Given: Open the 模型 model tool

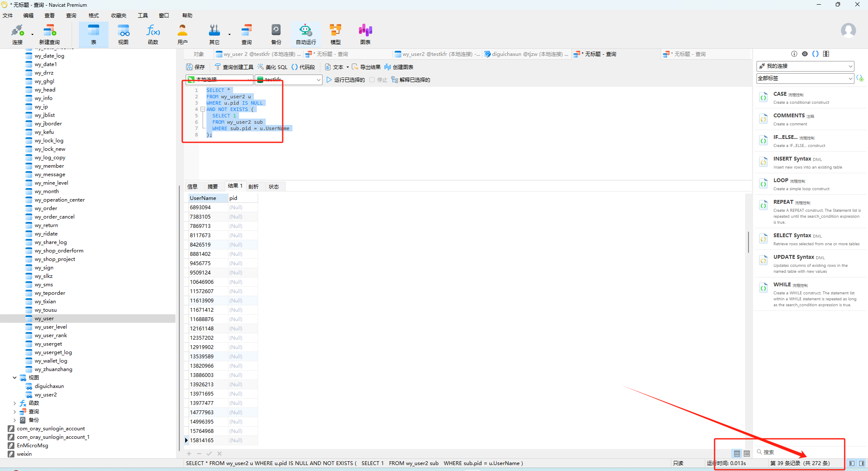Looking at the screenshot, I should (x=335, y=34).
